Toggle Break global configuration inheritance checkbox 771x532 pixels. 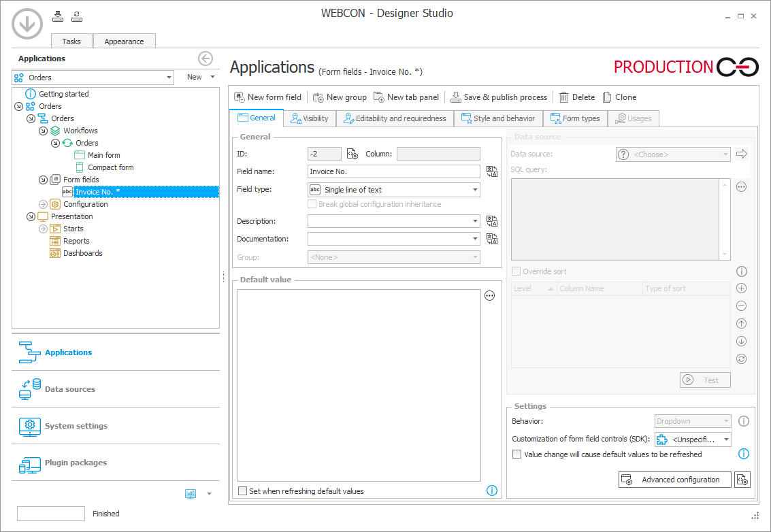[312, 204]
